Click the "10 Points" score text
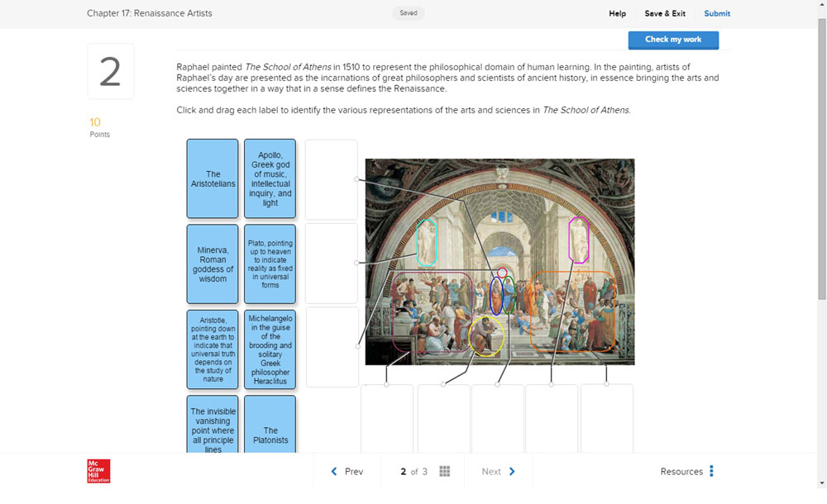827x504 pixels. 99,127
